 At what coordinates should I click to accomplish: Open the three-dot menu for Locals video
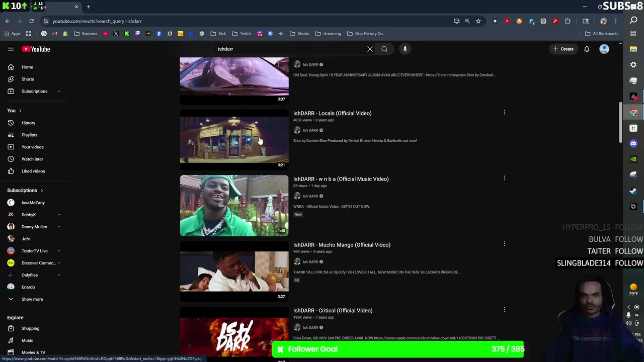tap(505, 112)
